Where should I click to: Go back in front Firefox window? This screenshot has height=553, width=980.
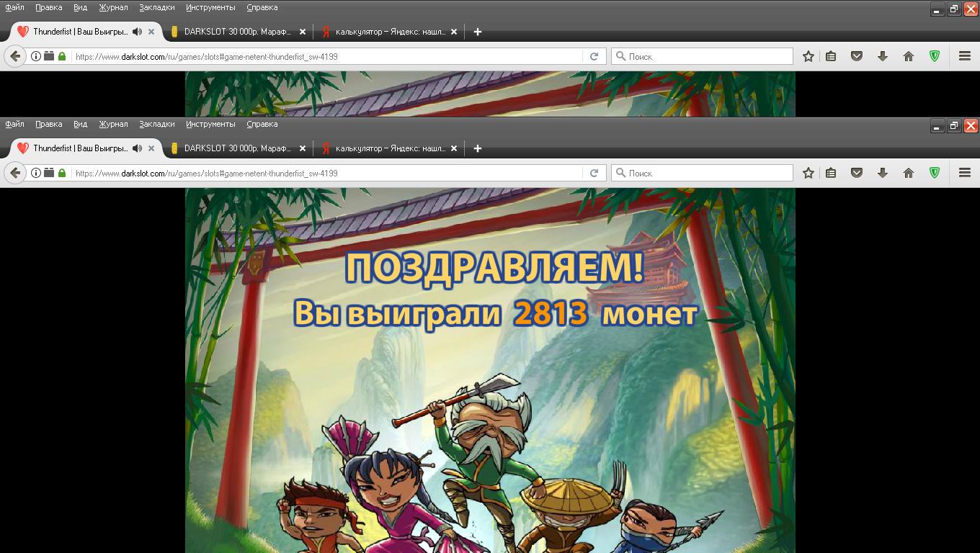click(14, 173)
